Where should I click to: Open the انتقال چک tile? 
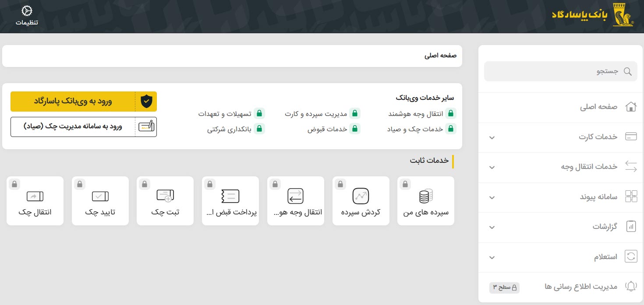[x=35, y=201]
